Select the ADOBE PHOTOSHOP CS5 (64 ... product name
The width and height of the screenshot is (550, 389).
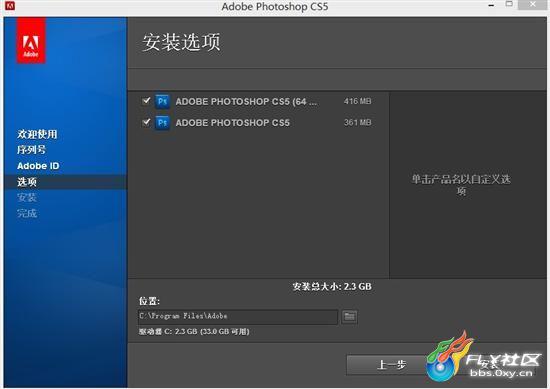point(246,102)
